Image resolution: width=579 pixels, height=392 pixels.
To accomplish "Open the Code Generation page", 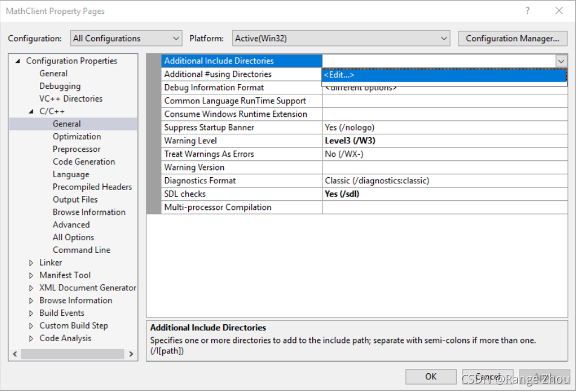I will tap(84, 162).
